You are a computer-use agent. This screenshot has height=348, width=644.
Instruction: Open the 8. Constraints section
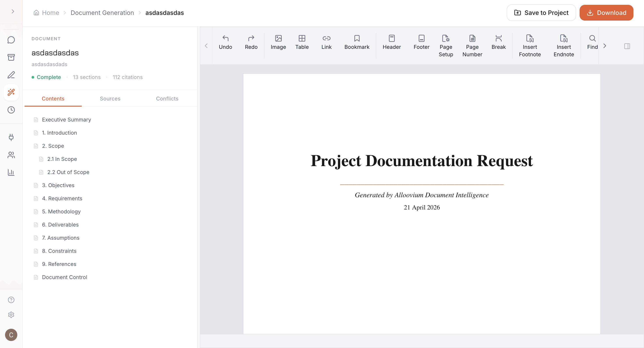59,251
